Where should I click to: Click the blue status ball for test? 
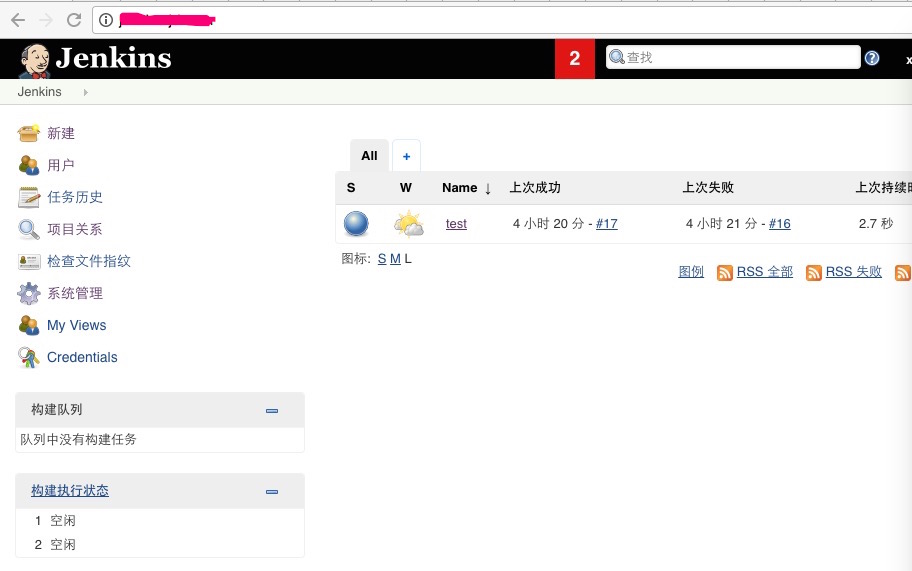(356, 224)
